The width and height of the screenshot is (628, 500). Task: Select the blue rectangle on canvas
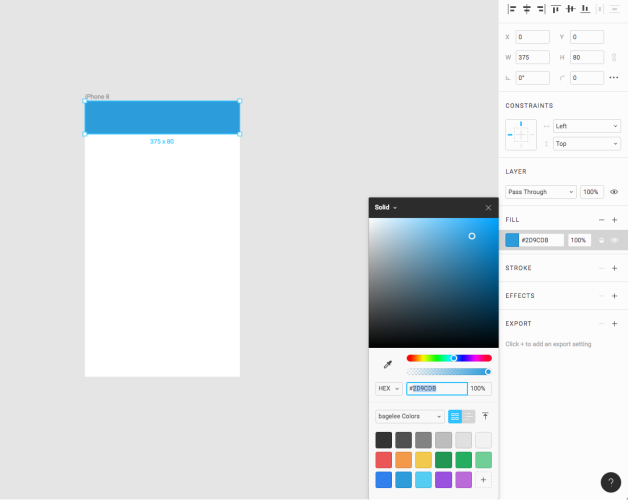[162, 117]
